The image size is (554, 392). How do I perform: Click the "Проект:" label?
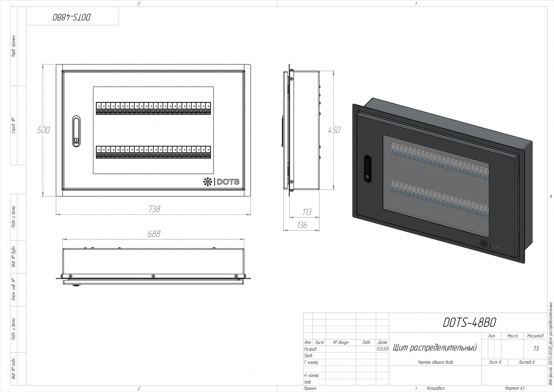(x=310, y=389)
